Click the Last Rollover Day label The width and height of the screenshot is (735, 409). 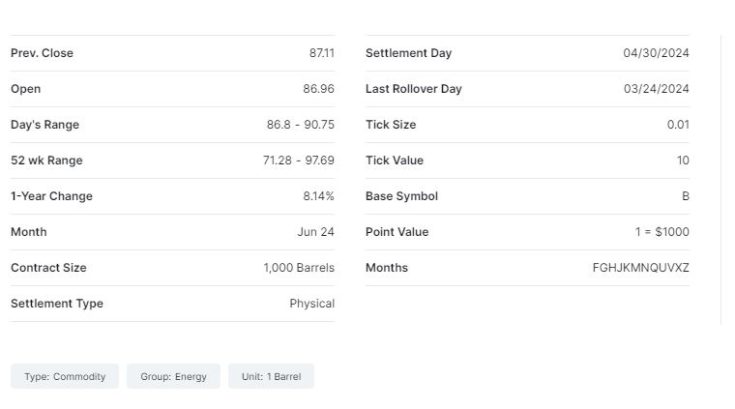(414, 89)
